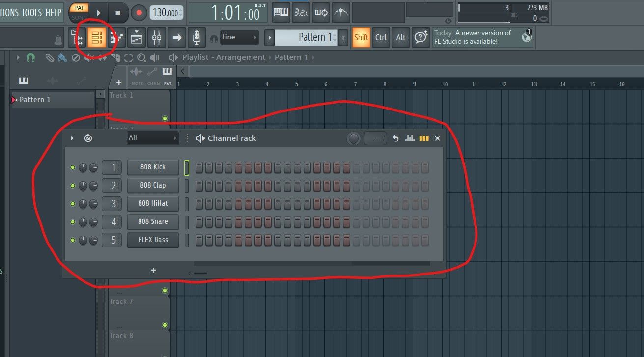The width and height of the screenshot is (644, 357).
Task: Open the HELP menu
Action: (54, 12)
